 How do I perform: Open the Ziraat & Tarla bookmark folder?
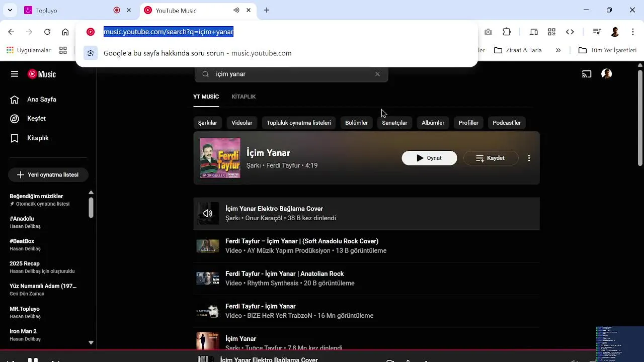[x=518, y=50]
